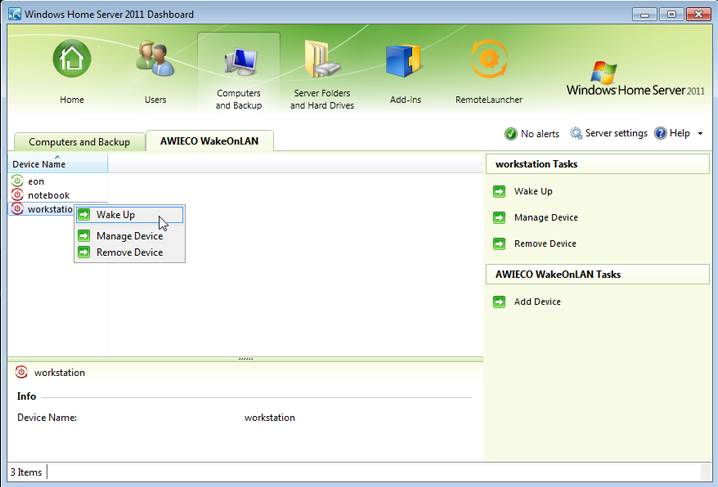Click the green No alerts checkmark icon

(511, 134)
